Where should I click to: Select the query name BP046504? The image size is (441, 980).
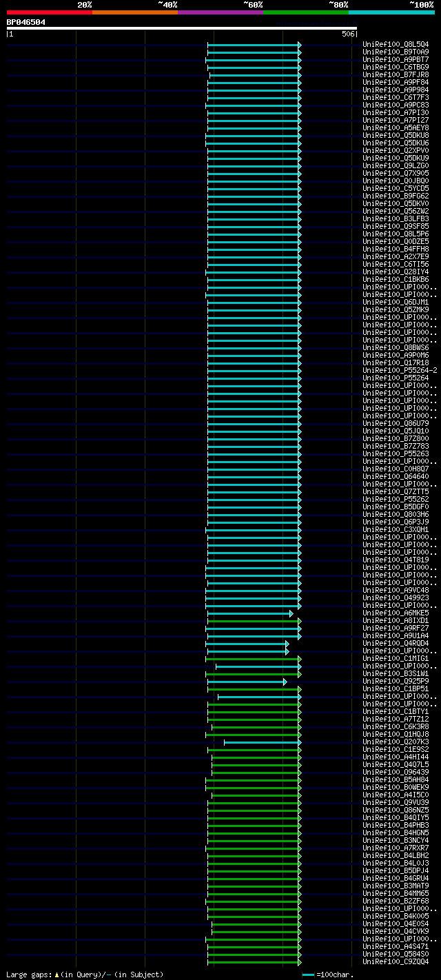(26, 22)
